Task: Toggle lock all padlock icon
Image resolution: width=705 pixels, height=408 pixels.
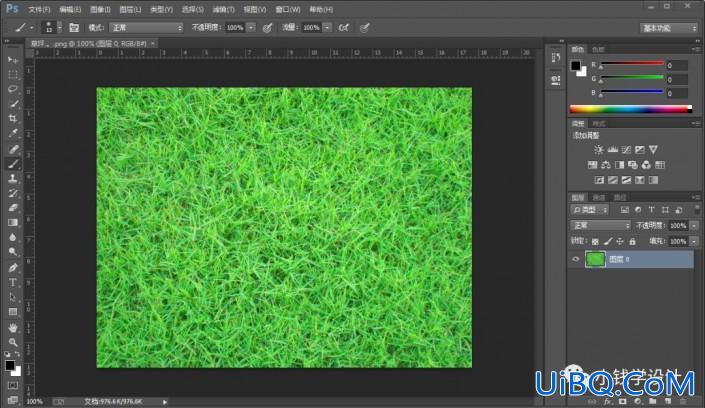Action: 633,242
